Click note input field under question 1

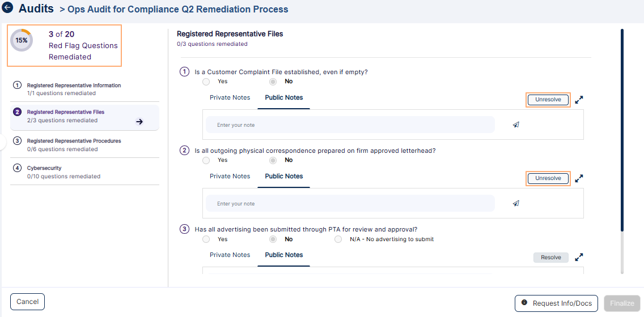(350, 125)
